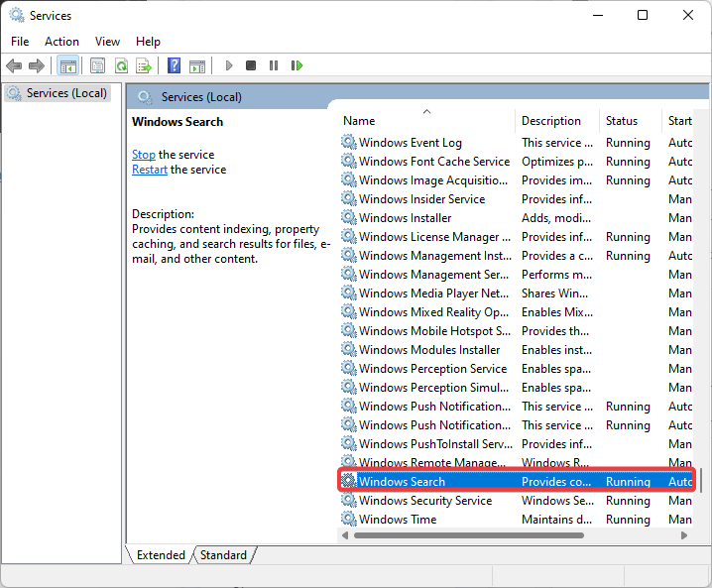
Task: Click gear icon of Windows PushToInstall Service
Action: (x=349, y=443)
